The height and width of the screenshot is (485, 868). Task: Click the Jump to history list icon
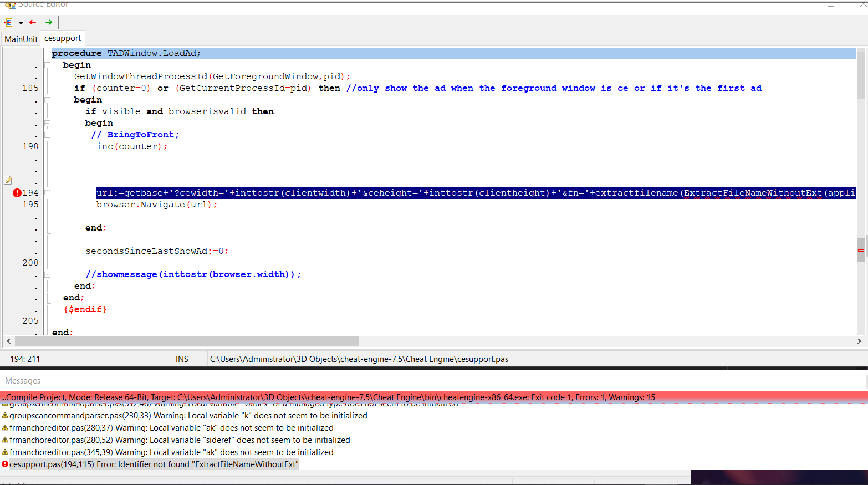point(8,22)
